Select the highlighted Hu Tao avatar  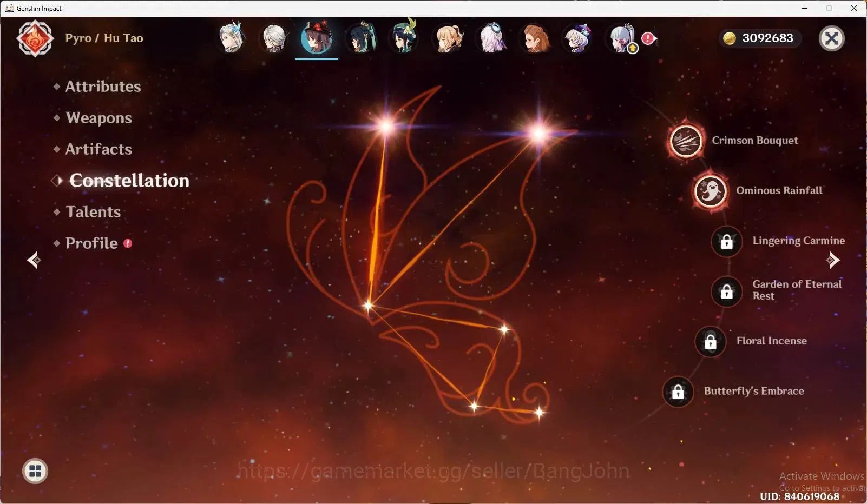(317, 38)
